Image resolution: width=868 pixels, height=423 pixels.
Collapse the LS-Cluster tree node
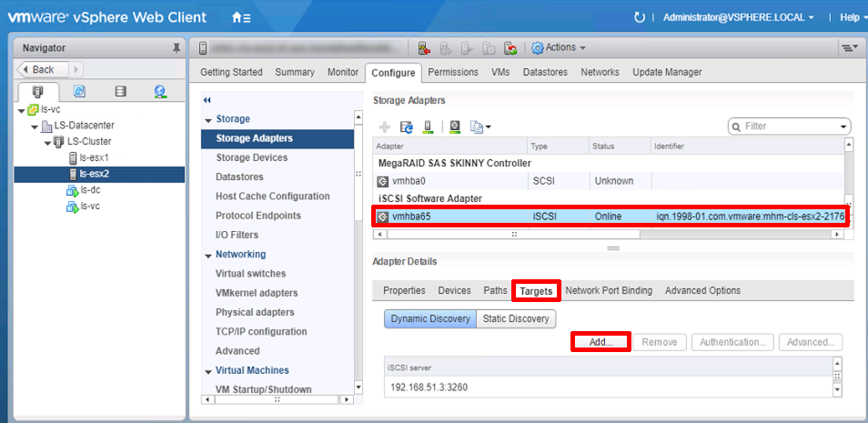[x=48, y=143]
